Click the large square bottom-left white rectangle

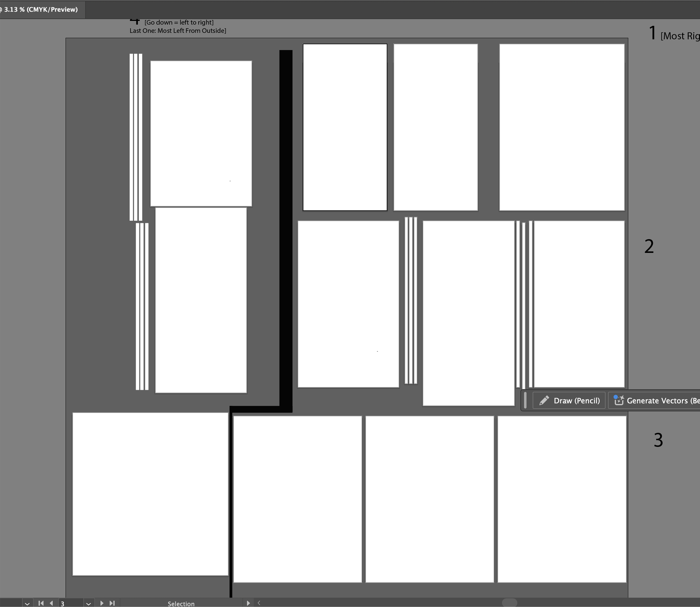coord(150,494)
